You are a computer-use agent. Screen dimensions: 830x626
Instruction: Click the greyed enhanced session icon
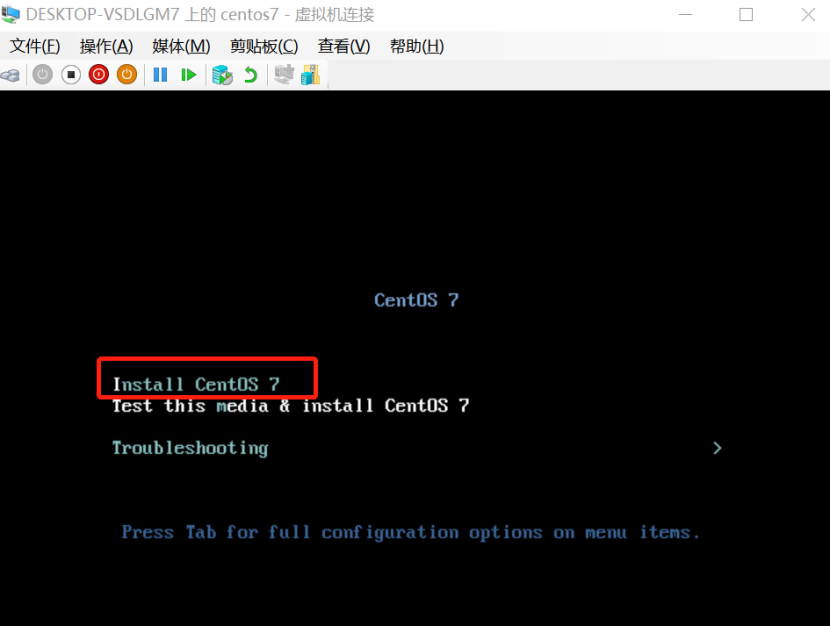coord(284,74)
